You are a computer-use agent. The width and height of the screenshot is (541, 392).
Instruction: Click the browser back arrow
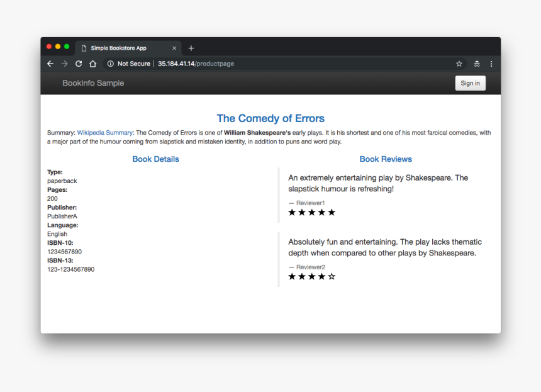[x=50, y=64]
